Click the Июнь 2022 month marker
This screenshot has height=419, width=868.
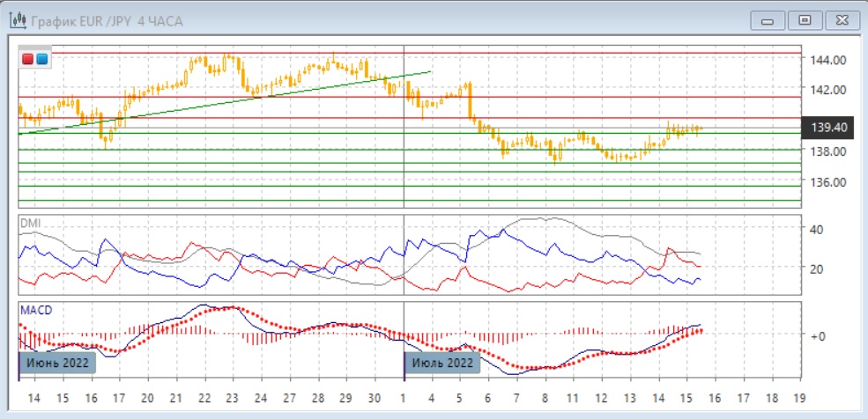pyautogui.click(x=56, y=363)
